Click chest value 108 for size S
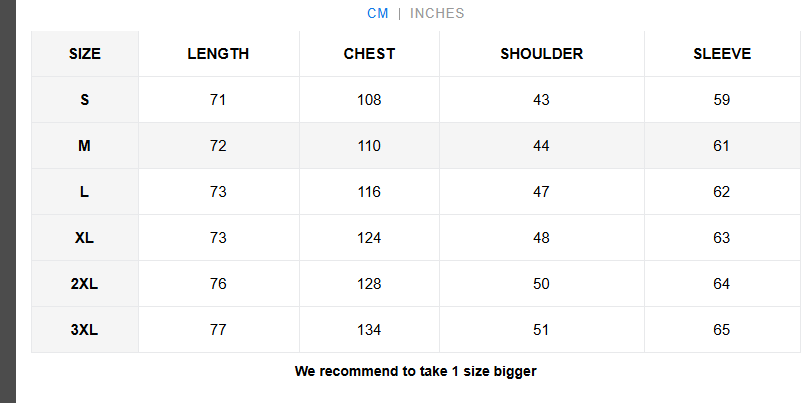This screenshot has width=811, height=403. click(x=369, y=100)
